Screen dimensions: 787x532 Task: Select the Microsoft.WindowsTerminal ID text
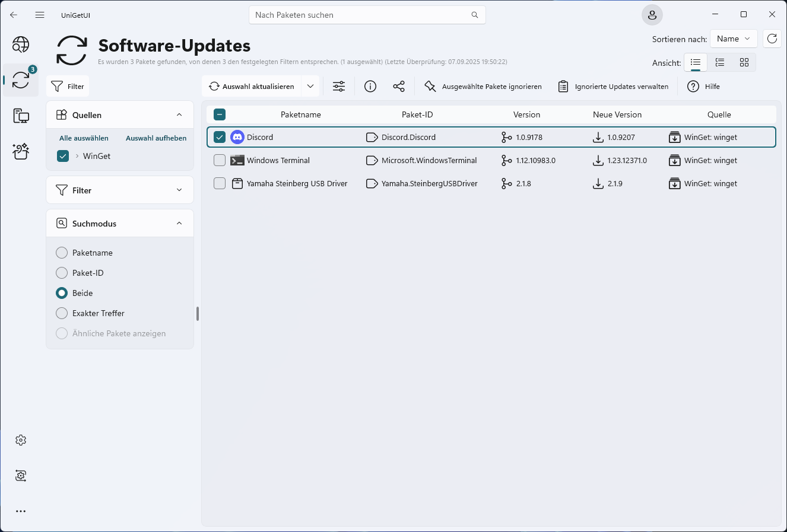[429, 160]
